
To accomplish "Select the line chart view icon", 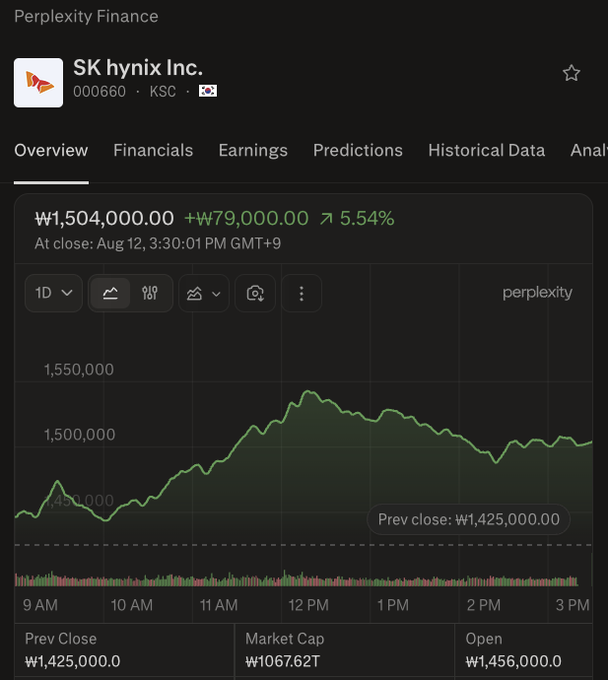I will coord(111,293).
